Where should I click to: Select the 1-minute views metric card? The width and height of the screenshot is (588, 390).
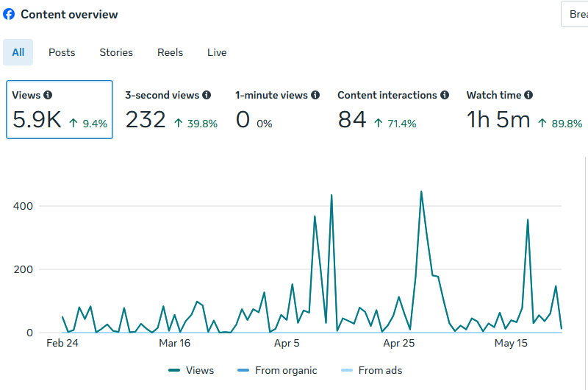[277, 110]
